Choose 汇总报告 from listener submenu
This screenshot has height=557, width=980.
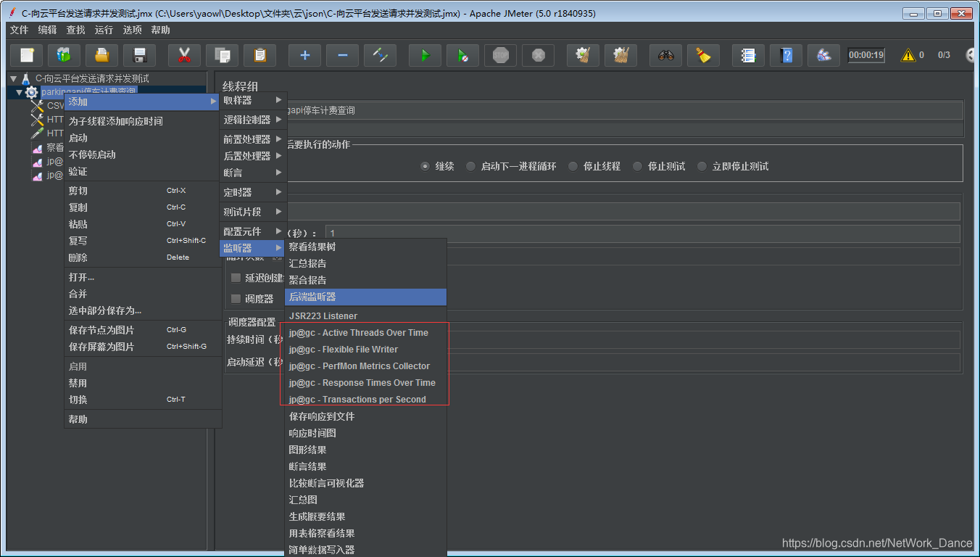pos(365,263)
